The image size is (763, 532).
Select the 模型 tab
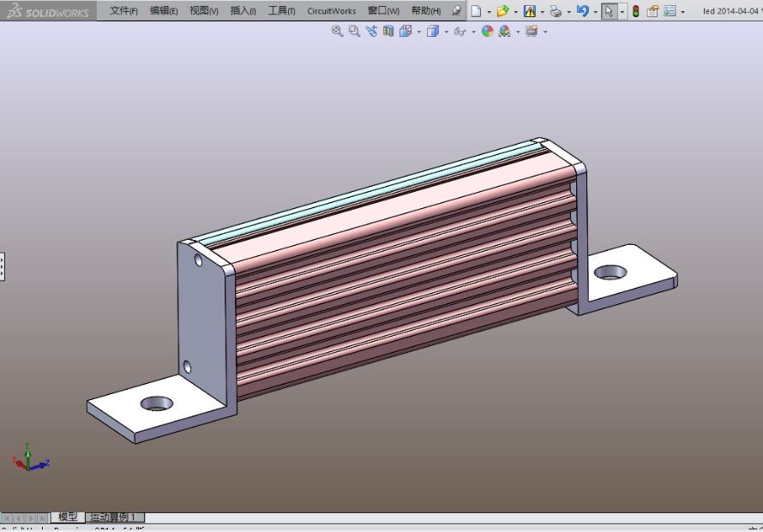click(x=68, y=517)
